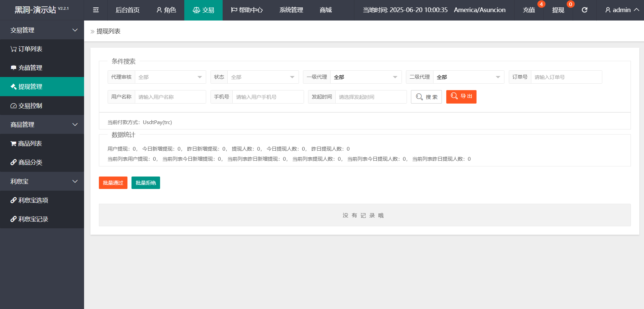This screenshot has width=644, height=309.
Task: Open the 角色 top menu
Action: click(x=166, y=10)
